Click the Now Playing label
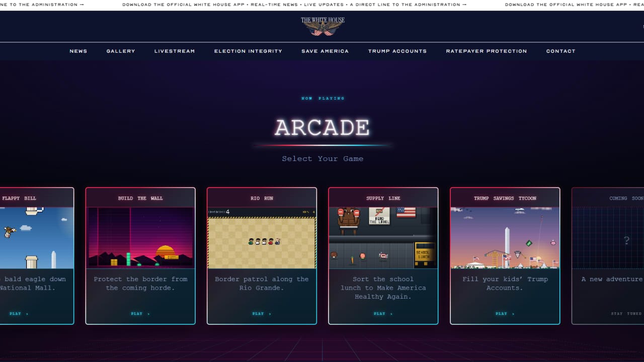 point(323,99)
